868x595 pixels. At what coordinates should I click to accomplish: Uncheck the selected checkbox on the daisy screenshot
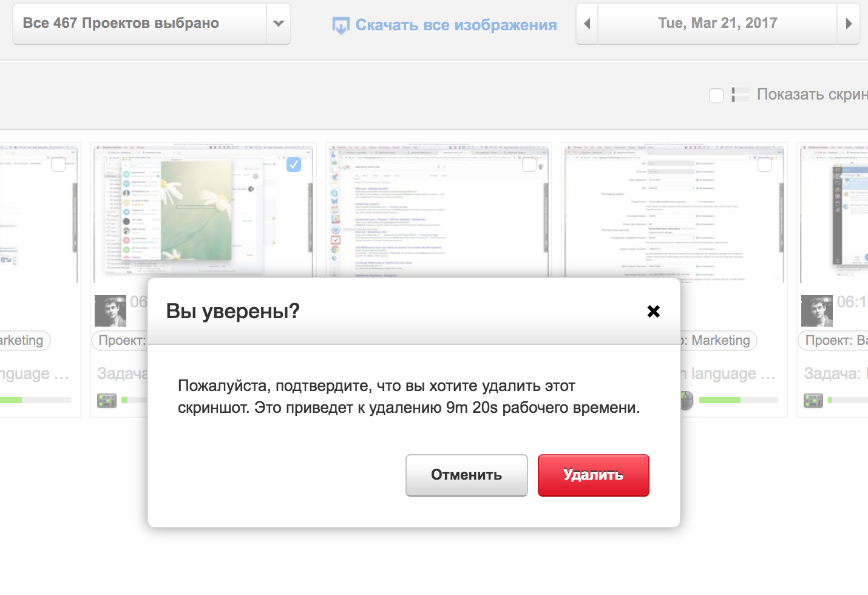294,165
